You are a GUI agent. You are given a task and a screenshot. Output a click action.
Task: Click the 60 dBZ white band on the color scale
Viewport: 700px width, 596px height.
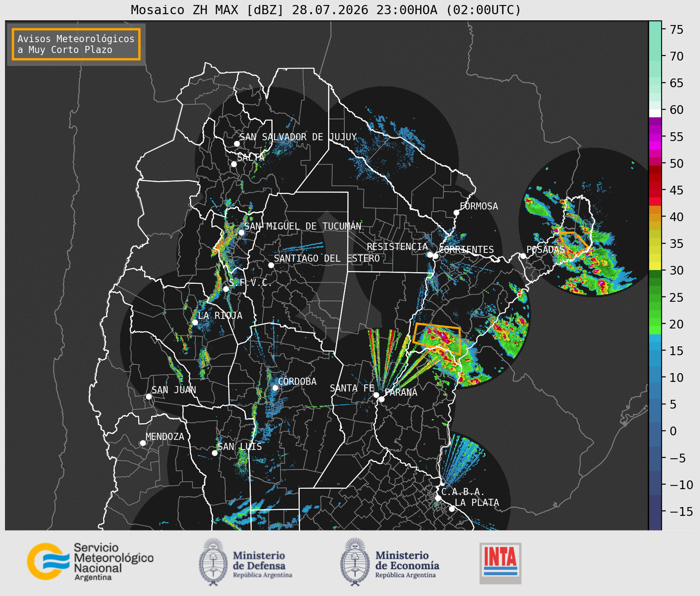pos(655,113)
